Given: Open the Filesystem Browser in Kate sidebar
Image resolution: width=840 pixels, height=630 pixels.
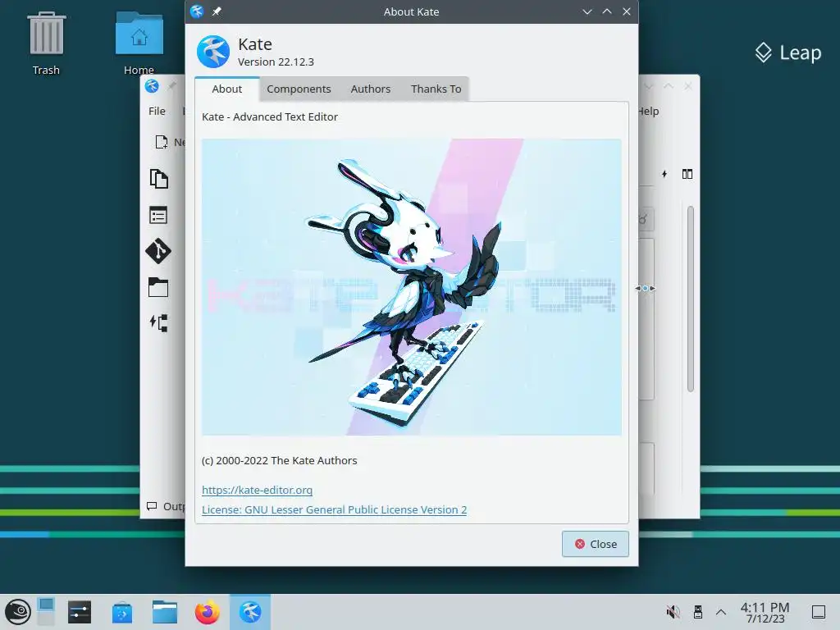Looking at the screenshot, I should tap(158, 287).
